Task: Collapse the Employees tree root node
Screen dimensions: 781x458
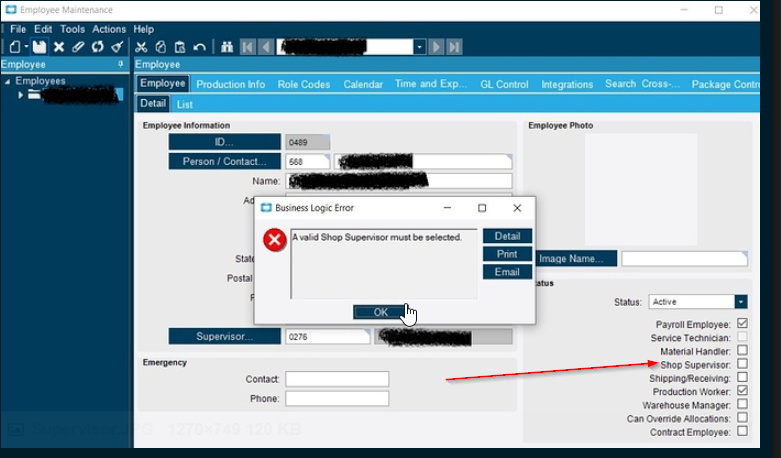Action: (x=7, y=81)
